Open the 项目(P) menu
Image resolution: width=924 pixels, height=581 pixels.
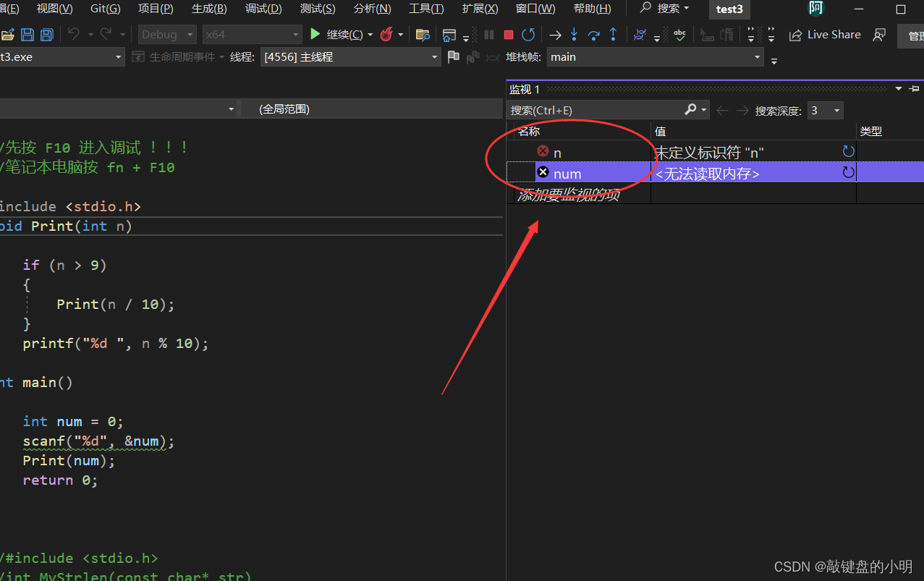pyautogui.click(x=156, y=9)
